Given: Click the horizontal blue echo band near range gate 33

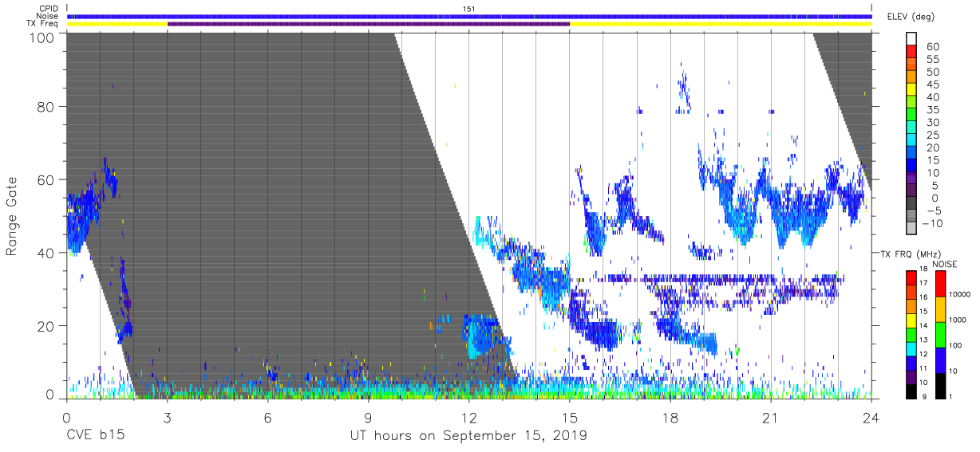Looking at the screenshot, I should pyautogui.click(x=709, y=278).
